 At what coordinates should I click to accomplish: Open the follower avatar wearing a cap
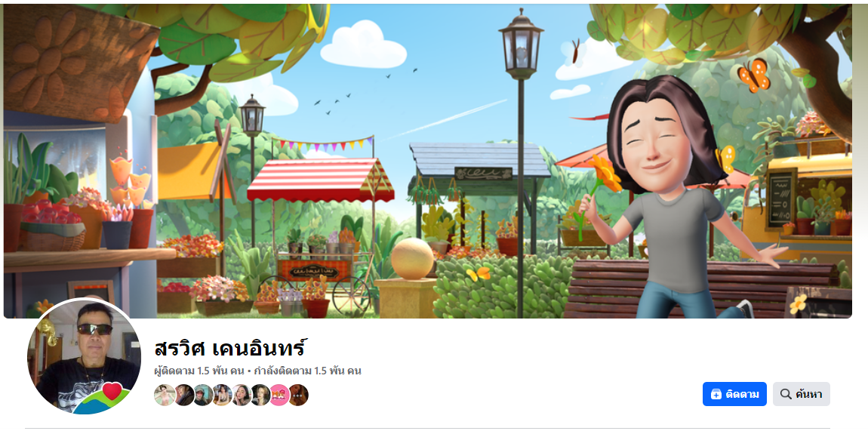203,395
